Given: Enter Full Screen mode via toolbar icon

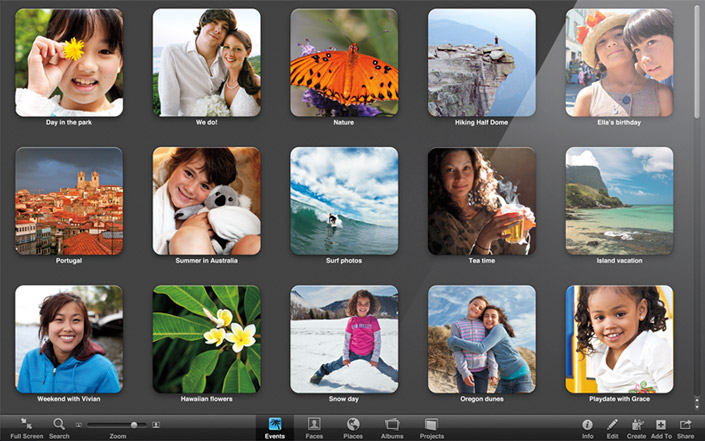Looking at the screenshot, I should click(27, 423).
